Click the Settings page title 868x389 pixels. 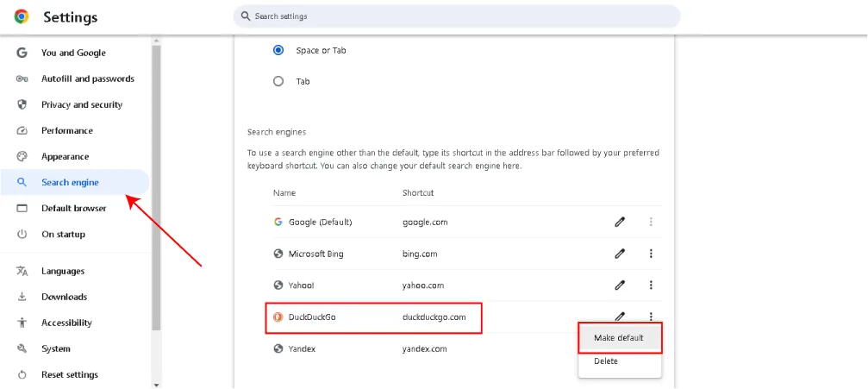point(71,17)
